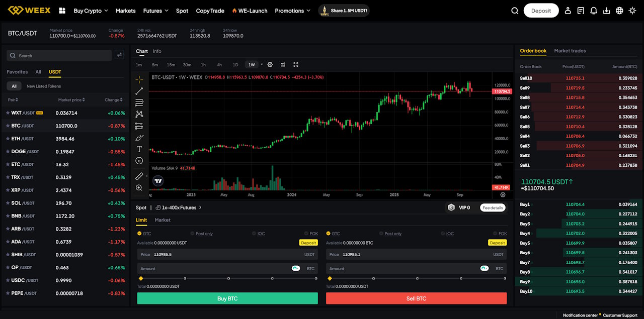Select the measure ruler tool

[x=139, y=176]
